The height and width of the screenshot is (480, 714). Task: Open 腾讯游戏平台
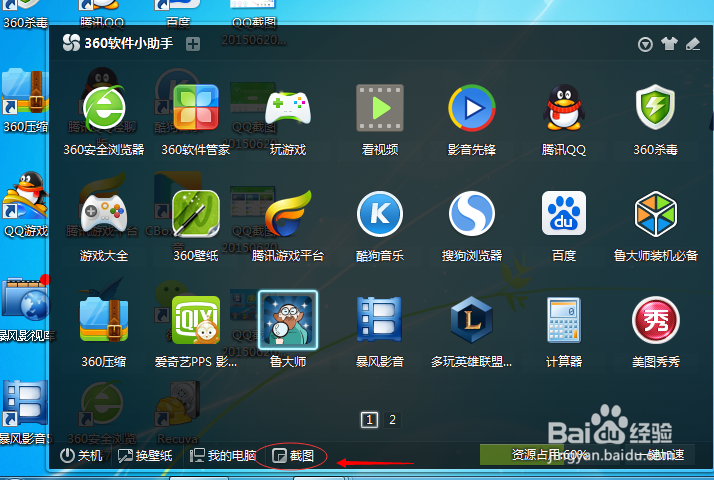tap(288, 214)
